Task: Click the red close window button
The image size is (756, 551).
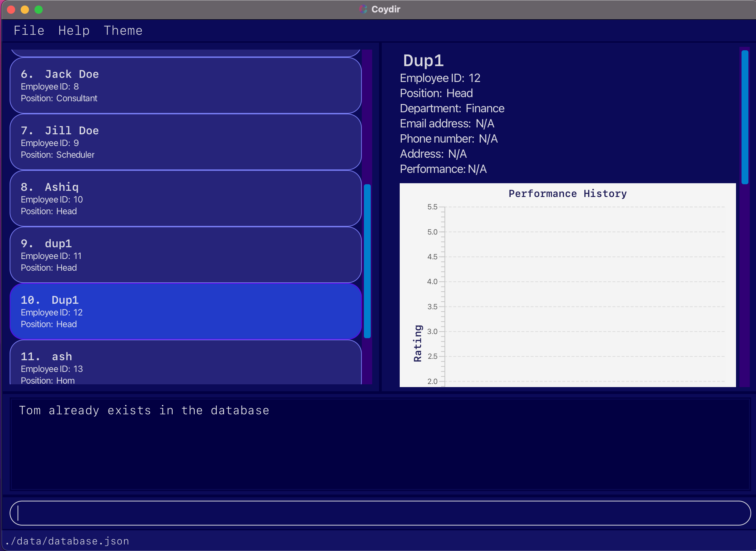Action: pos(11,9)
